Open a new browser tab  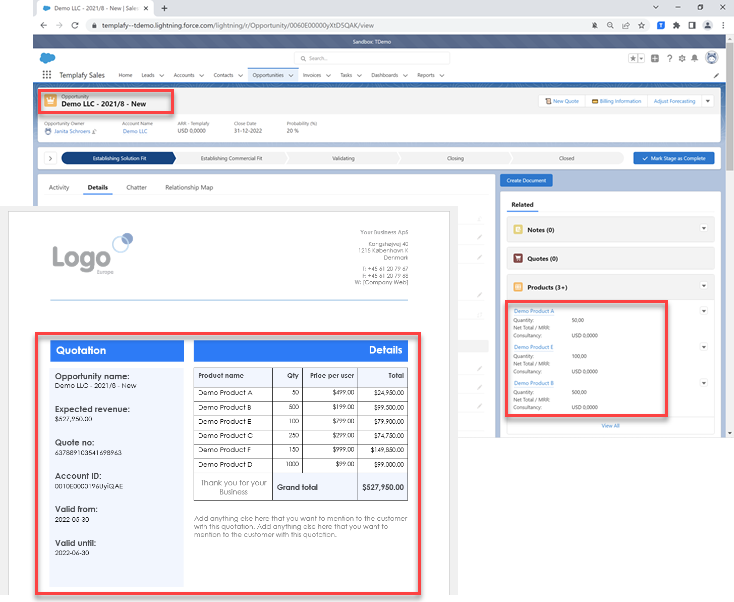[164, 8]
